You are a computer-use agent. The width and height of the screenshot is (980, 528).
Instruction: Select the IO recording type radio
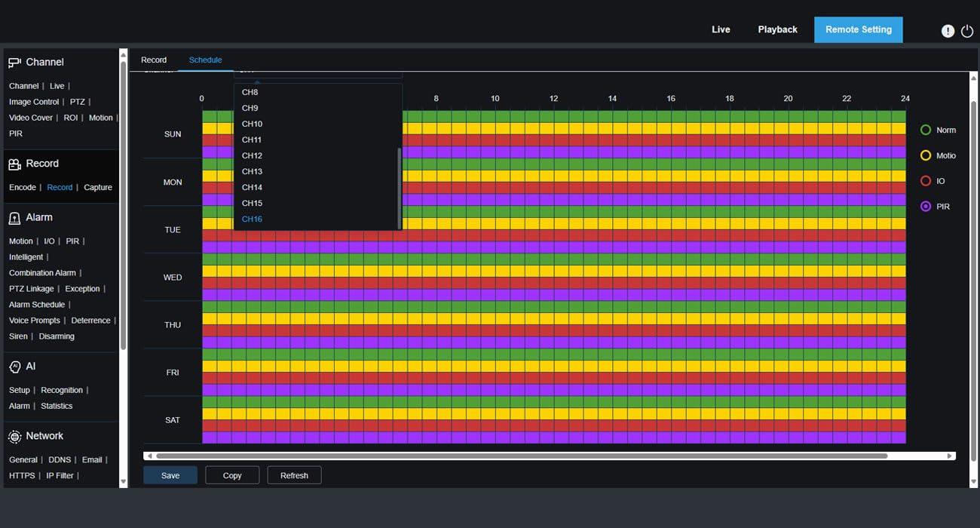click(x=926, y=181)
